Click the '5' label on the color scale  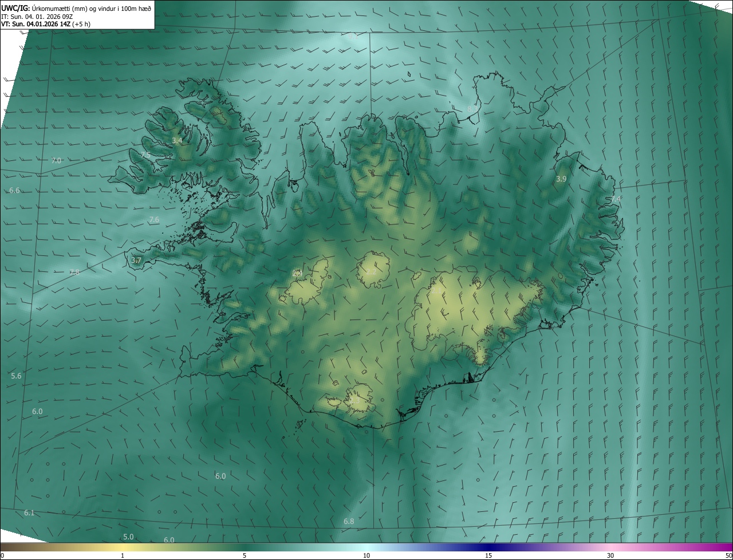(x=245, y=556)
